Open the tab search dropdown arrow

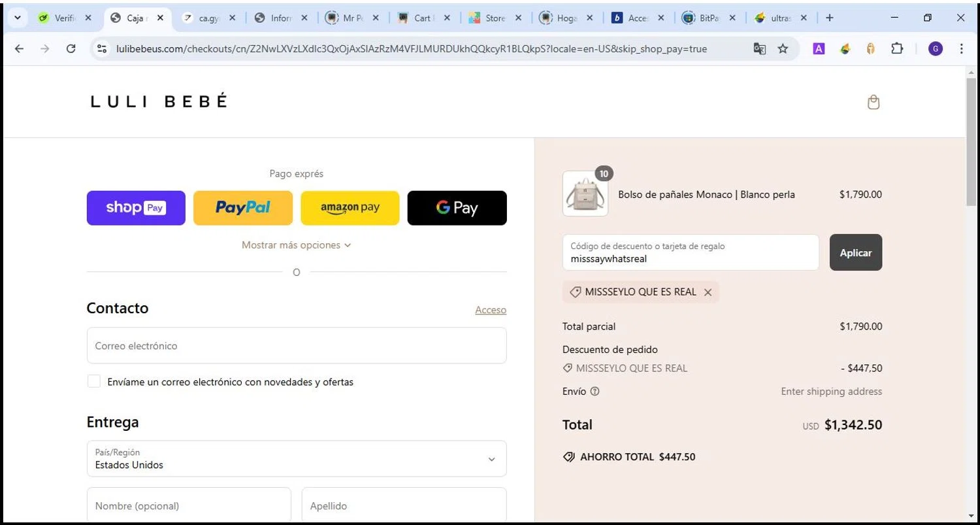[18, 18]
